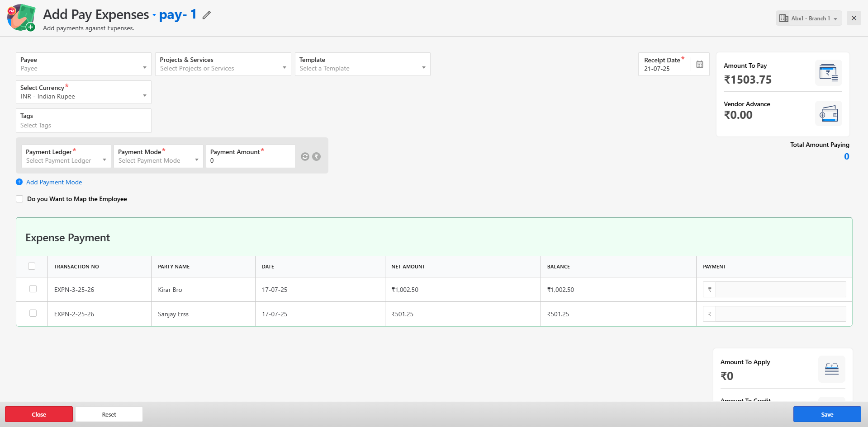868x427 pixels.
Task: Expand the Select Currency dropdown
Action: coord(83,92)
